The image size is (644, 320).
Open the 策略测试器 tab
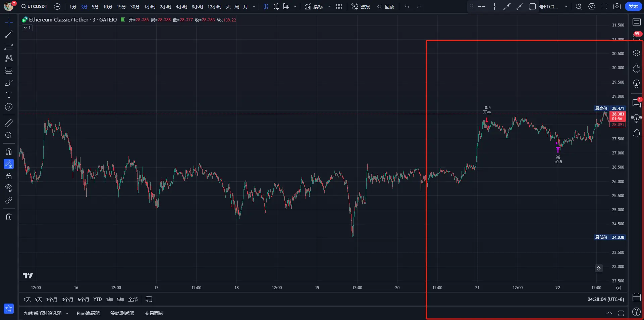pyautogui.click(x=122, y=313)
